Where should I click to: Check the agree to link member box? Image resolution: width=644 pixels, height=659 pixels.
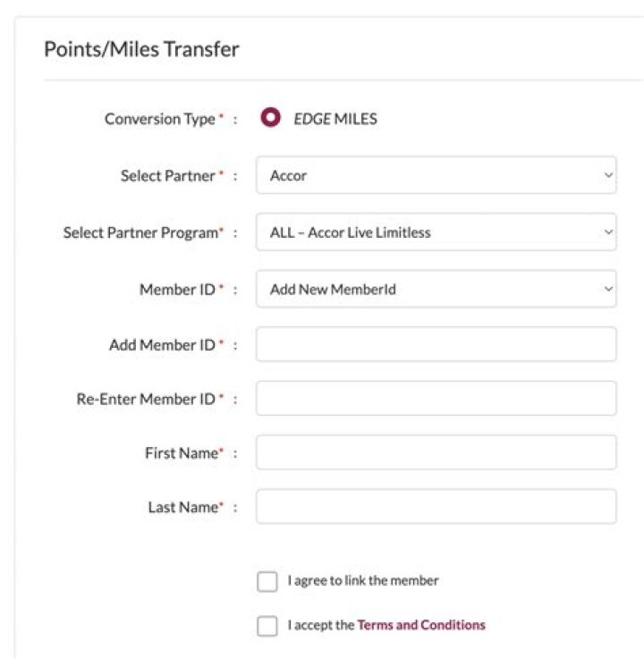coord(267,582)
